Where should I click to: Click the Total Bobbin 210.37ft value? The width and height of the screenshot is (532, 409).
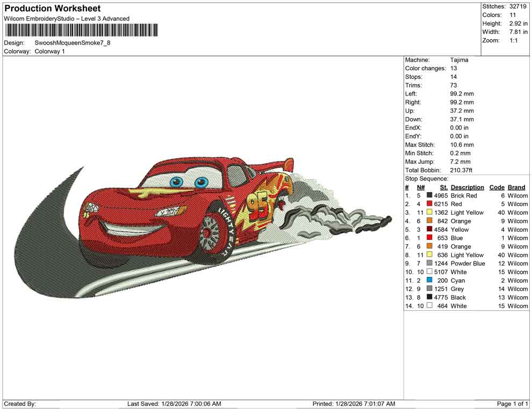[463, 170]
